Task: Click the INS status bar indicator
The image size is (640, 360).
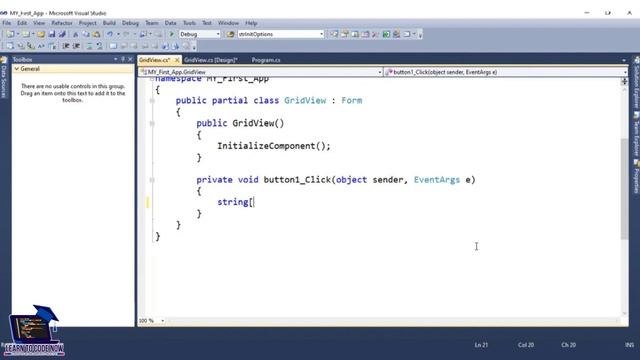Action: pos(629,345)
